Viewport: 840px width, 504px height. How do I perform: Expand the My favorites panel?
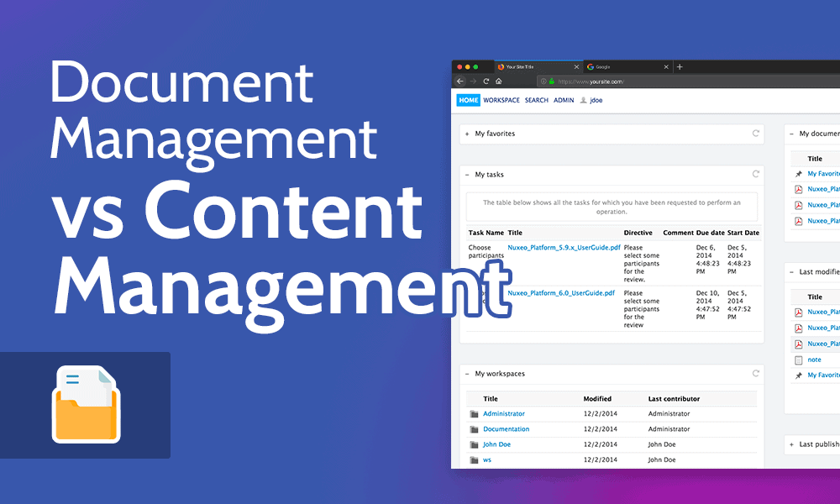467,134
